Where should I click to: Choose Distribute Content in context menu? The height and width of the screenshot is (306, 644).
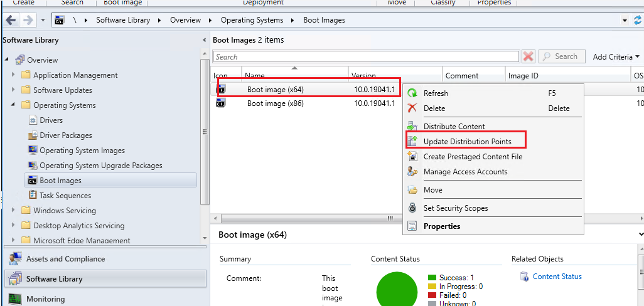pos(493,126)
